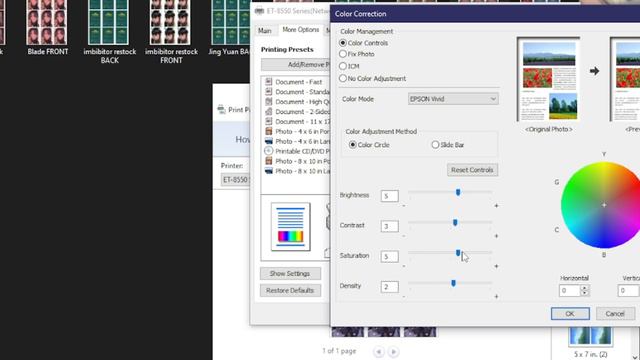Click the minus sign beside Contrast slider
Image resolution: width=640 pixels, height=360 pixels.
click(404, 236)
